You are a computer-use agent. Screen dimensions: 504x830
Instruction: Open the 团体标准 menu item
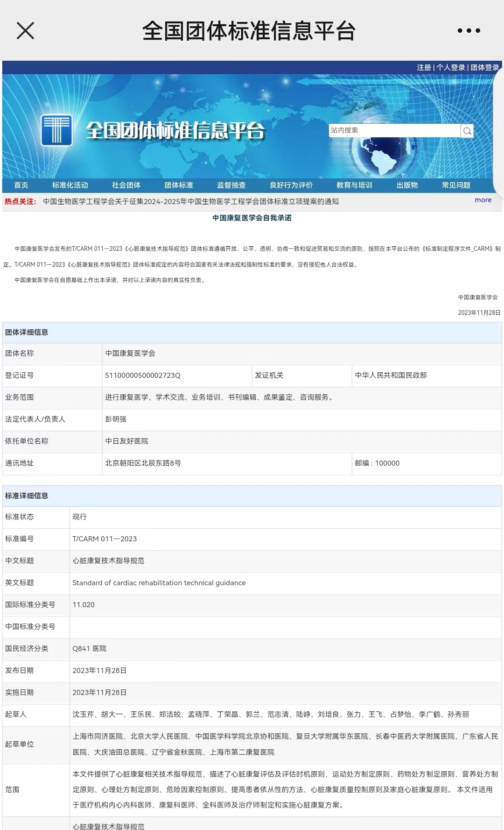tap(179, 185)
